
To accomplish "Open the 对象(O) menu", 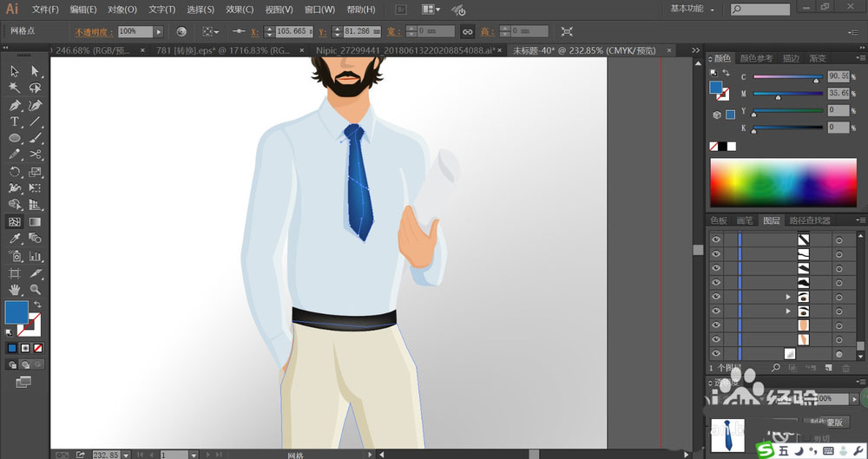I will pos(122,10).
